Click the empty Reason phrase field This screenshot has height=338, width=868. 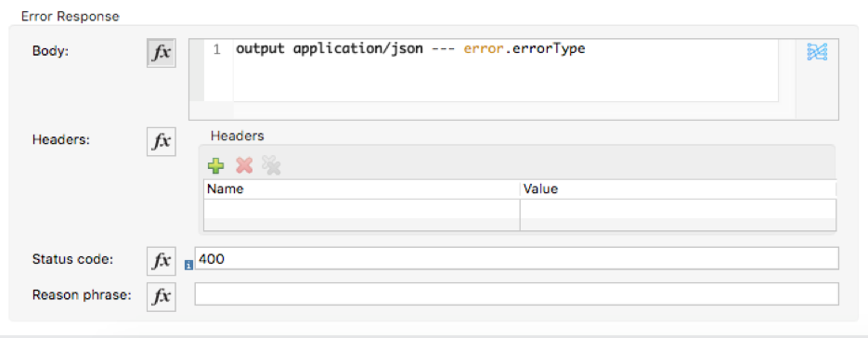516,293
